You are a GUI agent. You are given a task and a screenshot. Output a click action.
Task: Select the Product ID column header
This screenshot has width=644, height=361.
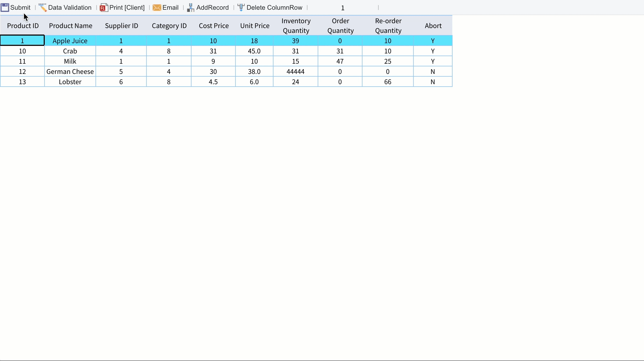pyautogui.click(x=23, y=26)
